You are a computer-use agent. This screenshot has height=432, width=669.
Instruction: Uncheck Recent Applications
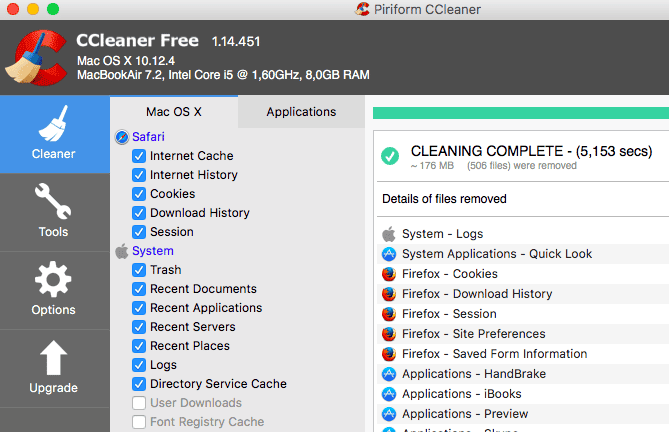pyautogui.click(x=139, y=308)
